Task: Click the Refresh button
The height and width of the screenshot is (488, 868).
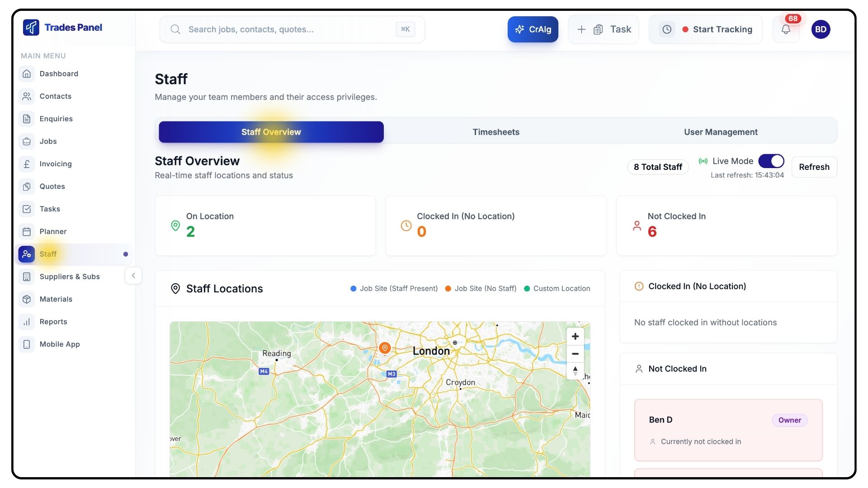Action: [814, 167]
